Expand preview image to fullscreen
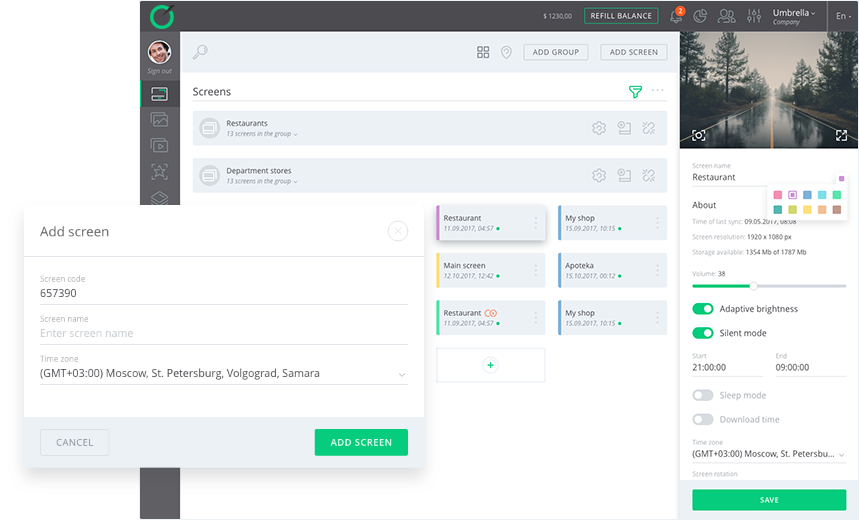Image resolution: width=859 pixels, height=520 pixels. (x=841, y=135)
